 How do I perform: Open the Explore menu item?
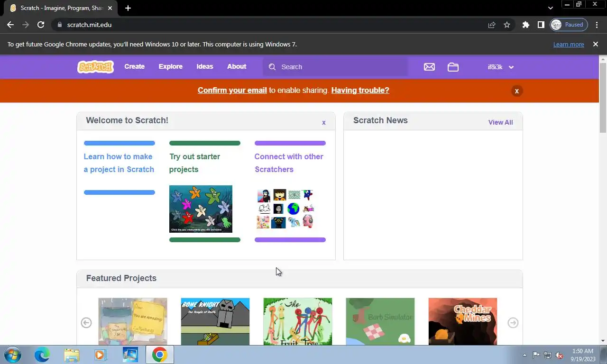pos(171,67)
